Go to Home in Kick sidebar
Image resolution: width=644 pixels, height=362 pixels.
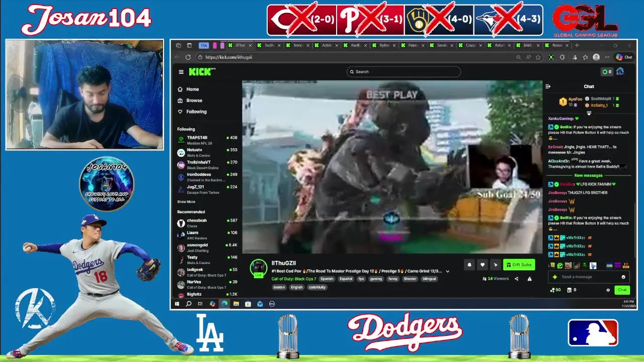(x=189, y=89)
